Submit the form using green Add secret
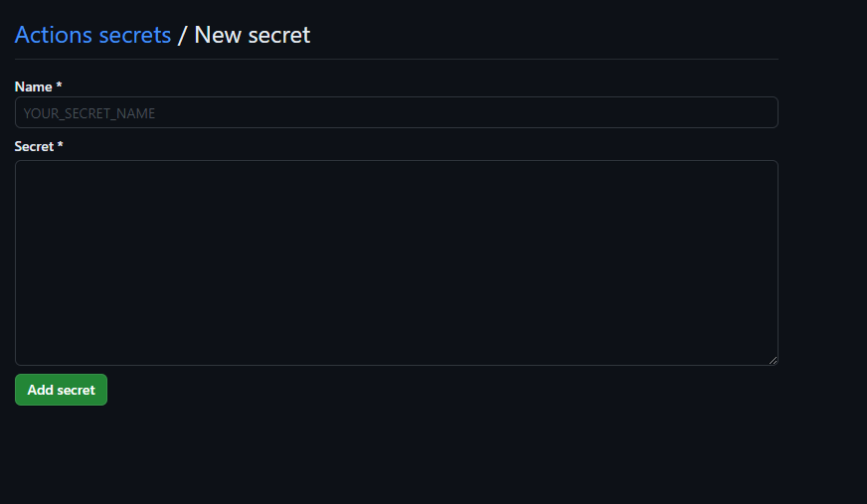This screenshot has height=504, width=867. coord(61,390)
